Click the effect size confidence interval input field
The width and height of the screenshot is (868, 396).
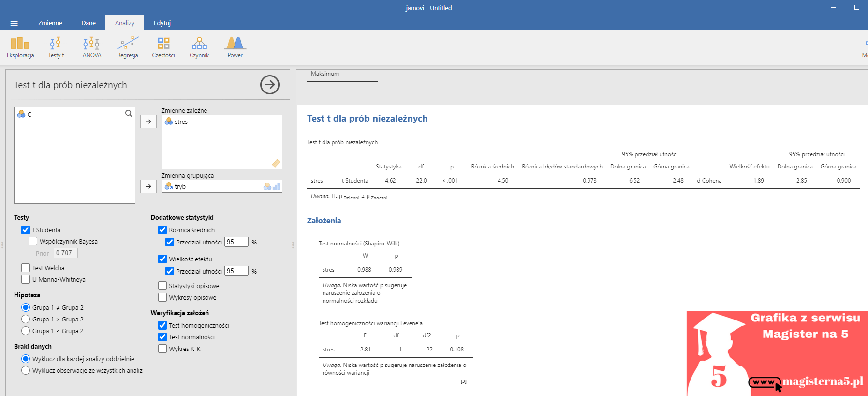coord(236,271)
